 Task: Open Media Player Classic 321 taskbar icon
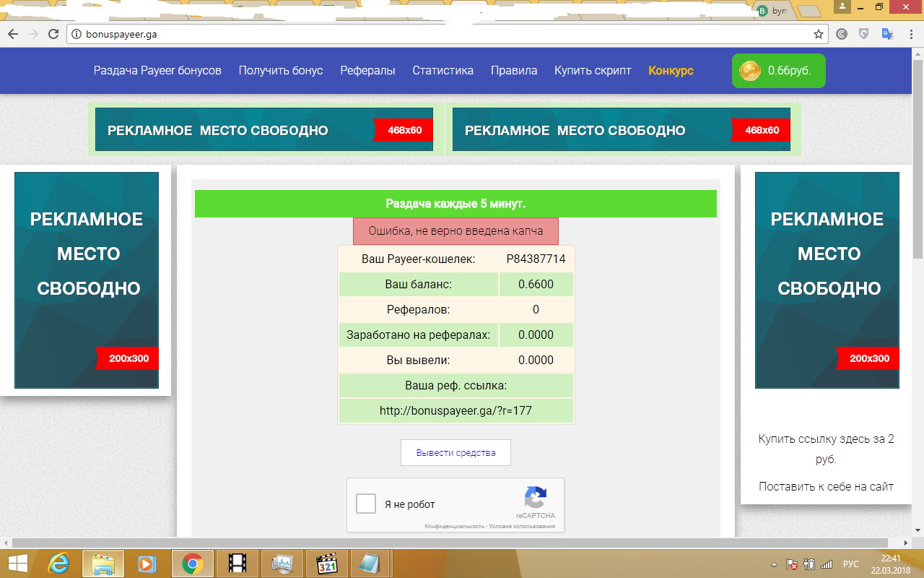click(327, 563)
